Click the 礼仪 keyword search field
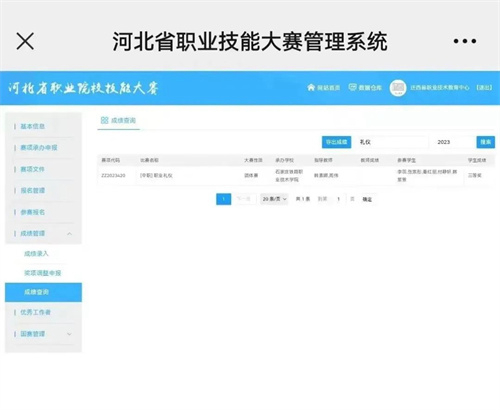 click(x=391, y=142)
